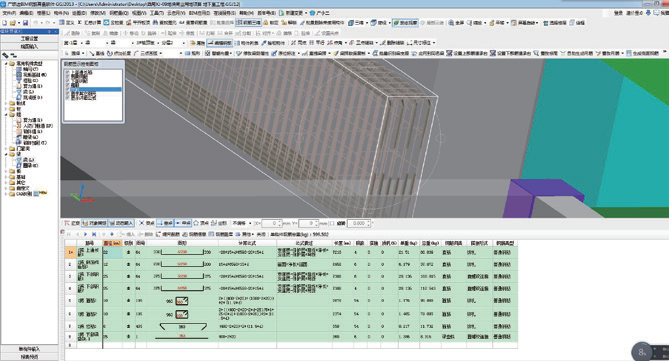The height and width of the screenshot is (361, 669).
Task: Click the 工程设置 panel button
Action: (29, 39)
